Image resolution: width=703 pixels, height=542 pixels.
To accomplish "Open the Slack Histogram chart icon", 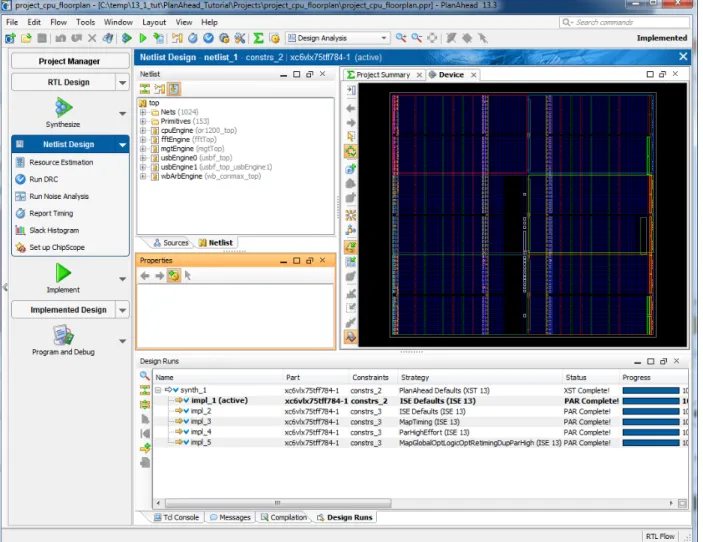I will point(20,230).
